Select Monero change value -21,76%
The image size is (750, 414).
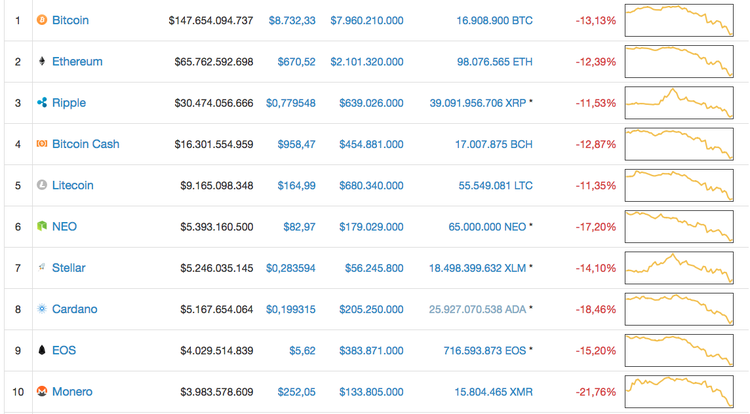point(596,392)
